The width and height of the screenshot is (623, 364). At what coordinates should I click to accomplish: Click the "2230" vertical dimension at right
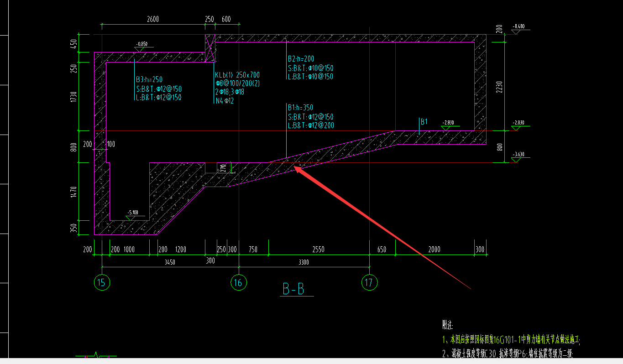coord(499,87)
